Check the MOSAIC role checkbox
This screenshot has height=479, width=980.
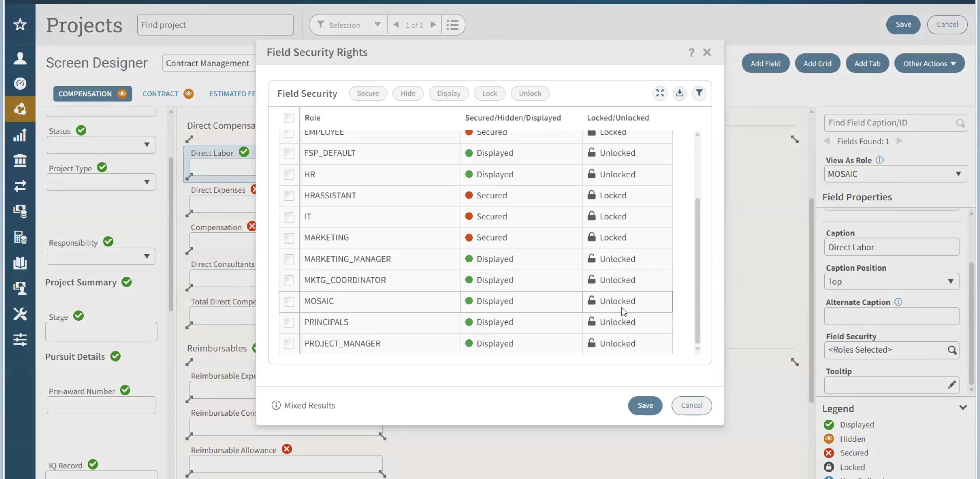(289, 301)
